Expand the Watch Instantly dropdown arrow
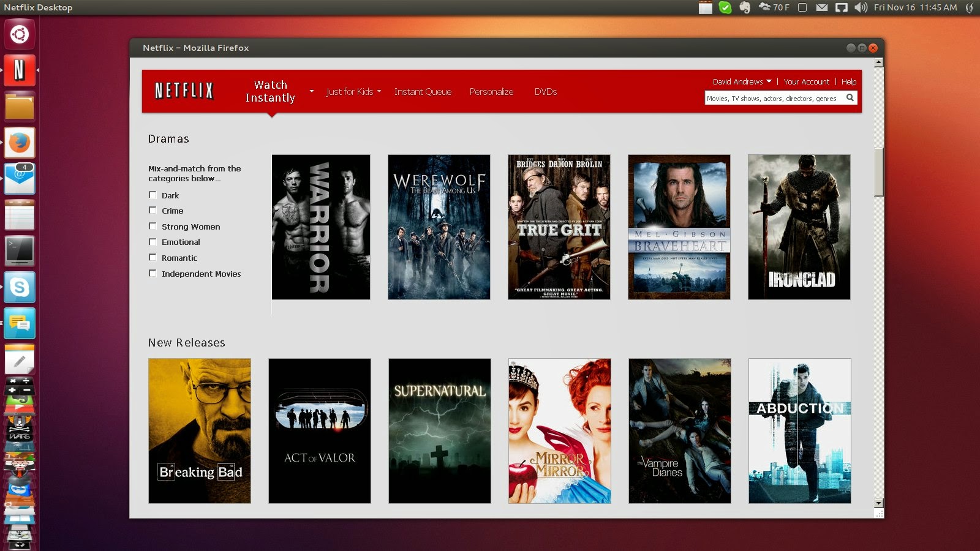This screenshot has height=551, width=980. [311, 92]
